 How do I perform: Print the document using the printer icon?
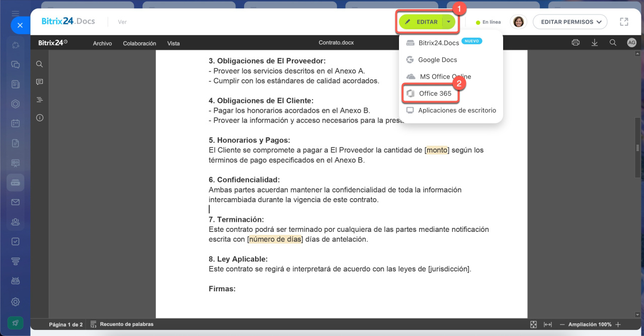pyautogui.click(x=576, y=43)
